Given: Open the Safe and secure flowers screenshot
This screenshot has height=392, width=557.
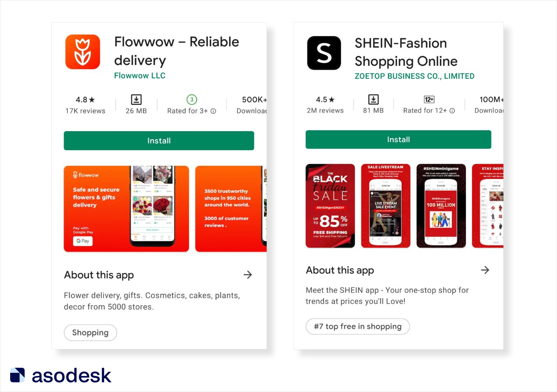Looking at the screenshot, I should (126, 209).
